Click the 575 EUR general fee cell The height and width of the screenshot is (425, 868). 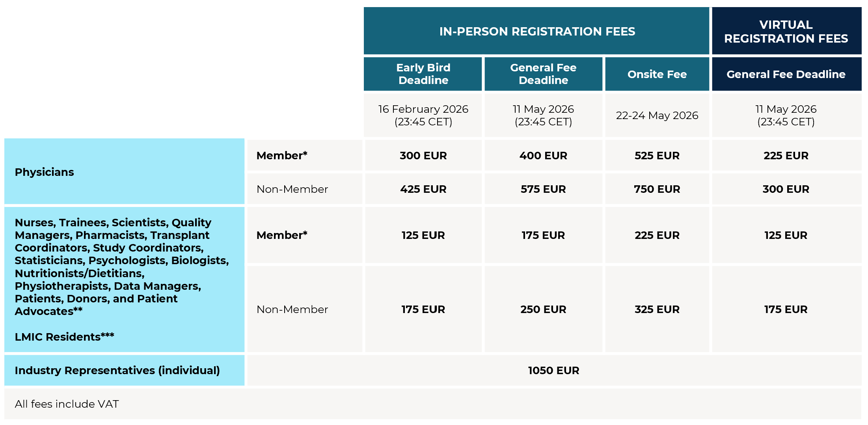(x=543, y=189)
